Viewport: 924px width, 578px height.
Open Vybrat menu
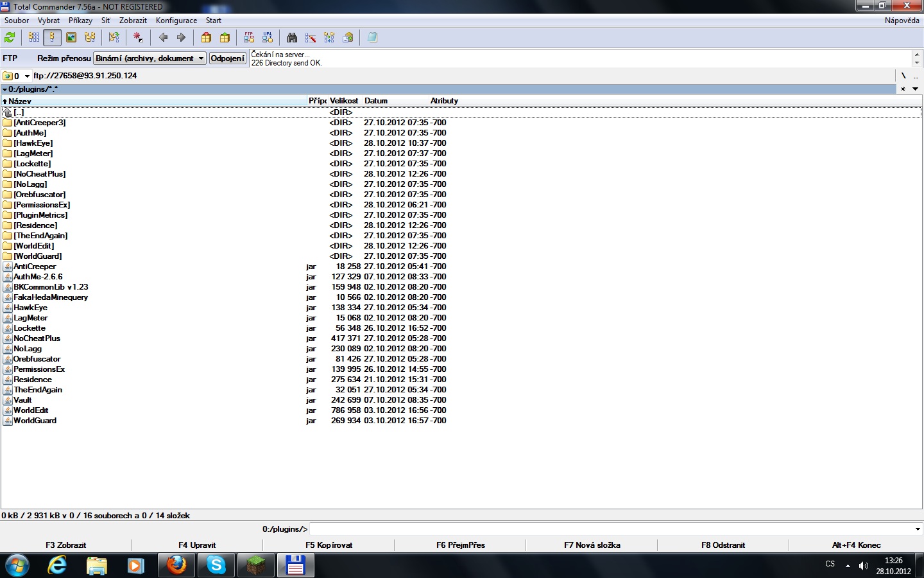[x=49, y=21]
